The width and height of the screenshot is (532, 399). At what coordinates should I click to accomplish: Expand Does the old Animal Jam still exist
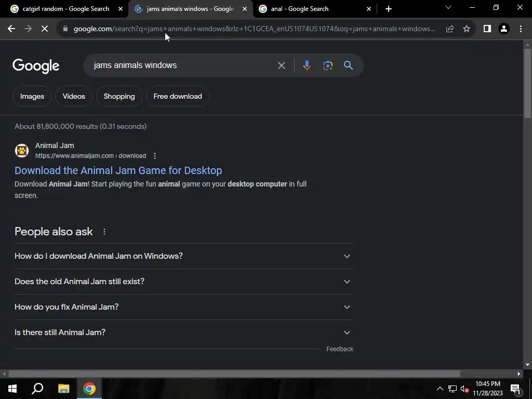[183, 282]
